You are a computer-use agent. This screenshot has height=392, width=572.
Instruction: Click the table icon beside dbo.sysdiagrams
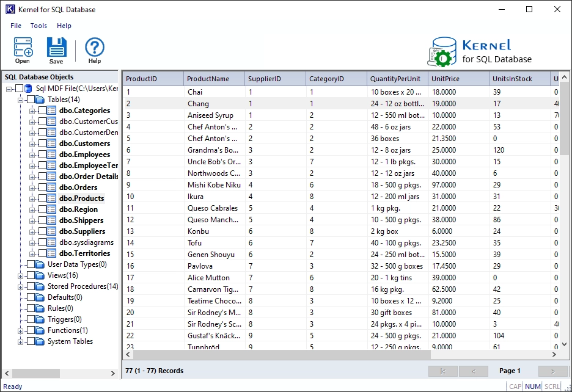coord(51,242)
